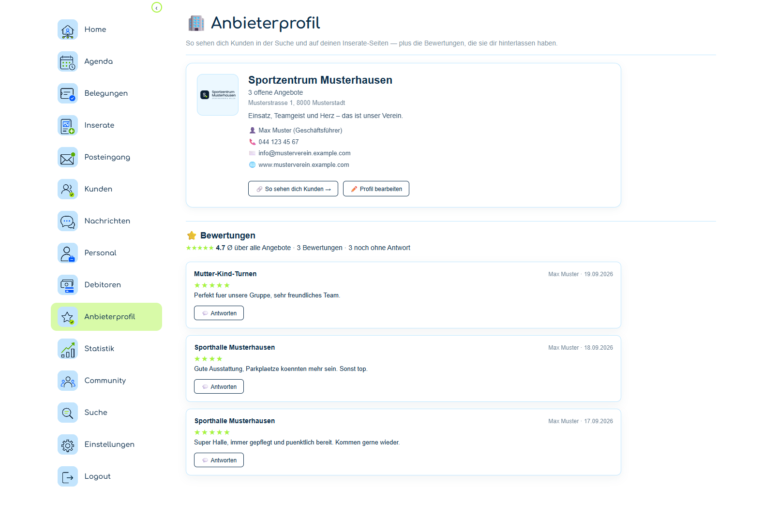778x532 pixels.
Task: Collapse the sidebar with the chevron
Action: [157, 7]
